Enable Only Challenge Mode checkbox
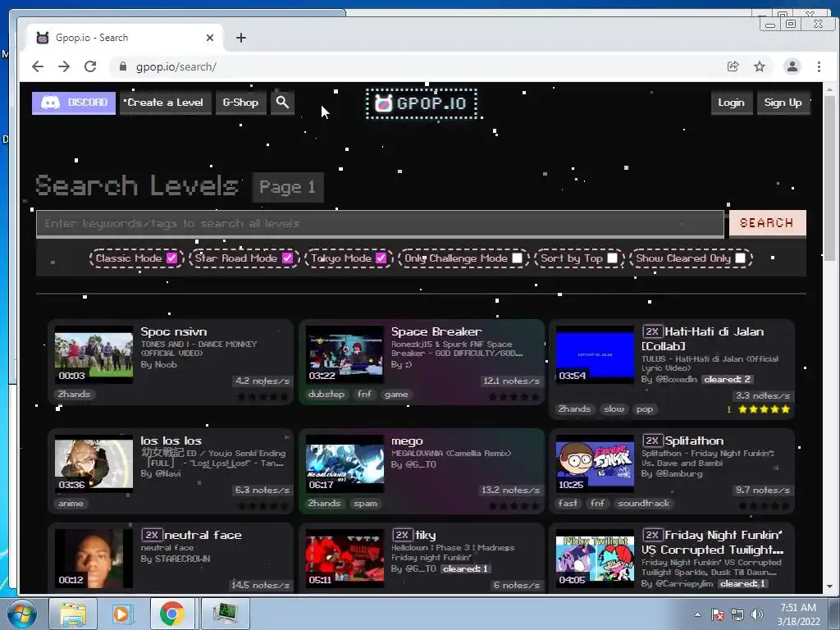The width and height of the screenshot is (840, 630). coord(517,258)
